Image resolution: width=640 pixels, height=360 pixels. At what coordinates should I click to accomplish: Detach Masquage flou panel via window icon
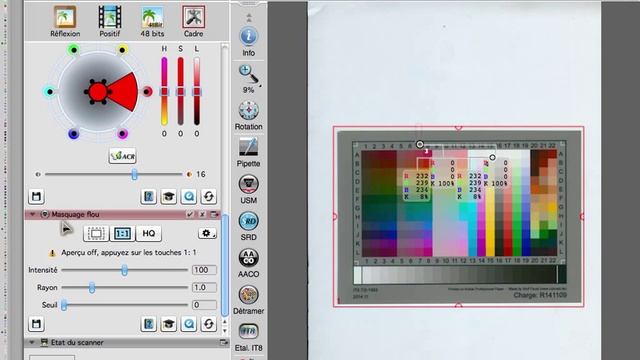tap(213, 214)
